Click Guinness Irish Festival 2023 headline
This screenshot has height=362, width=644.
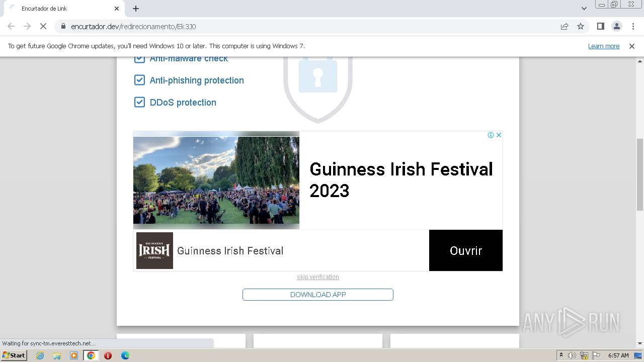(401, 180)
